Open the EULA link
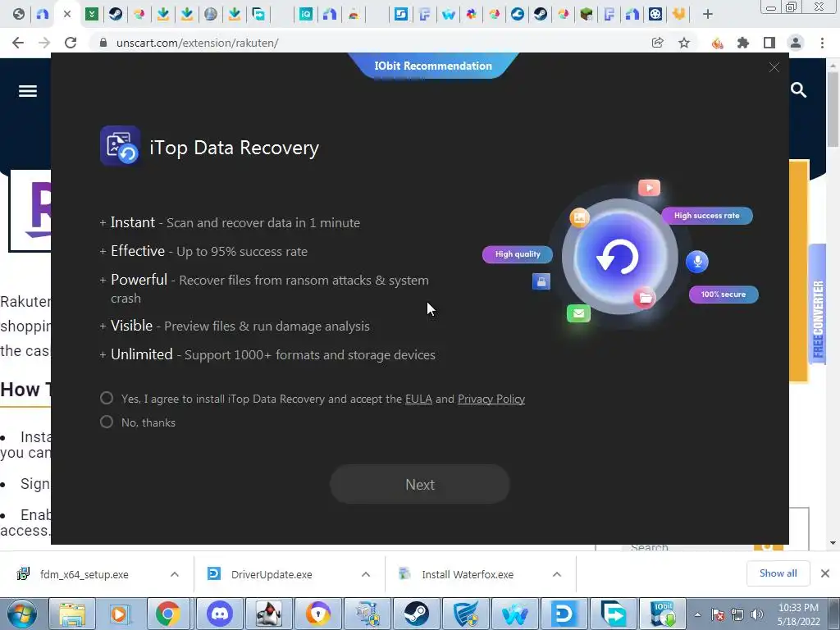The image size is (840, 630). click(418, 399)
